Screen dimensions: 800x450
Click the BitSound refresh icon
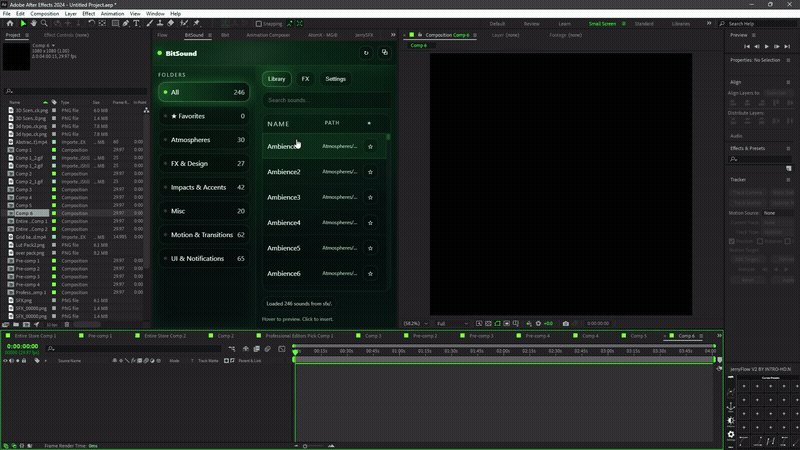click(x=366, y=53)
